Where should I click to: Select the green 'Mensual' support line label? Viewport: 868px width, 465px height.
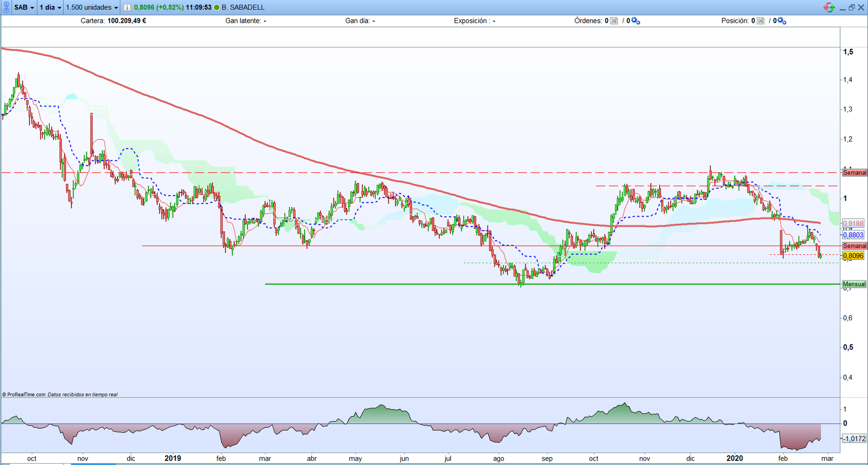click(855, 284)
